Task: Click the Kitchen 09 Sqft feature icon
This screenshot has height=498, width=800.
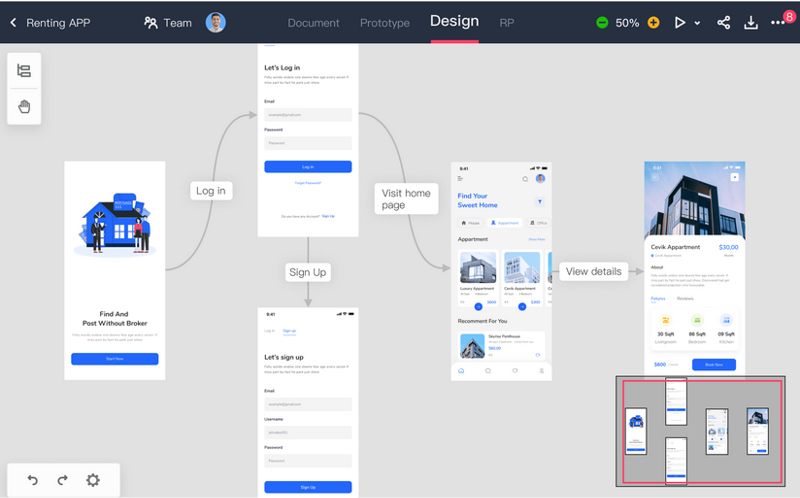Action: click(x=726, y=320)
